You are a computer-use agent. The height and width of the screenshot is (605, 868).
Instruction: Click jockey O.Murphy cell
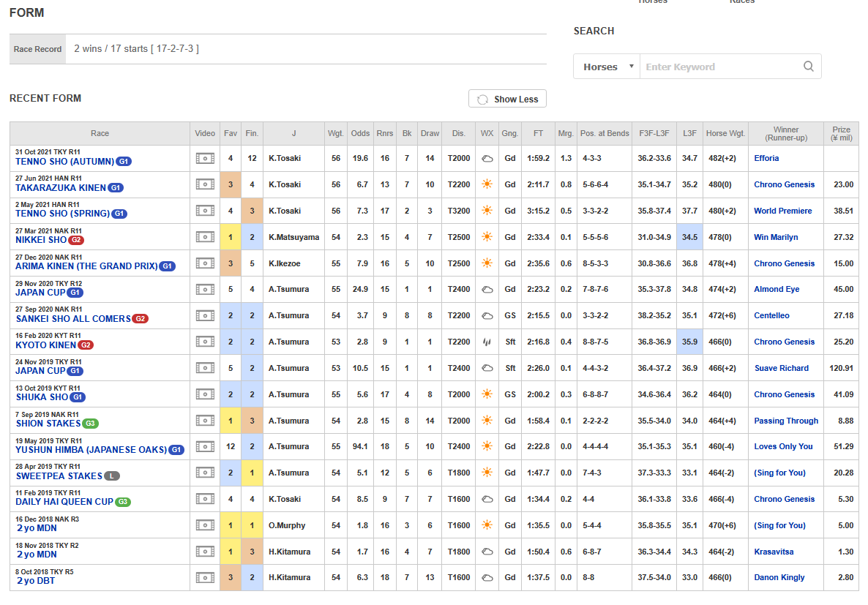click(294, 525)
